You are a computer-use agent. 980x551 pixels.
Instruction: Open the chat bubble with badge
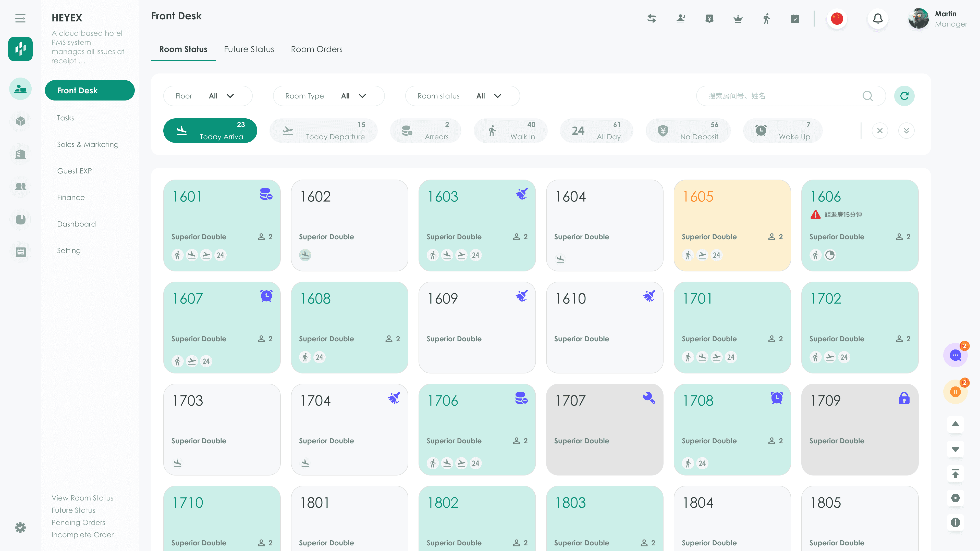pos(955,355)
